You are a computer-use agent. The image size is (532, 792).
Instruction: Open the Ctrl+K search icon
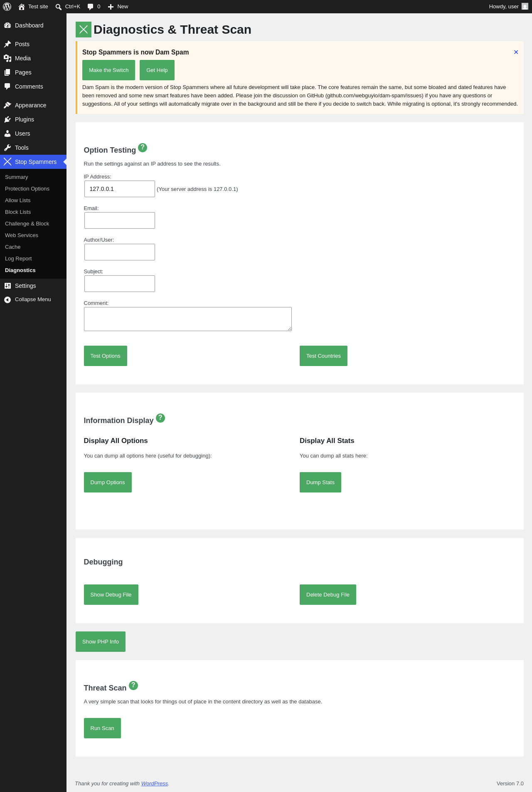[59, 7]
